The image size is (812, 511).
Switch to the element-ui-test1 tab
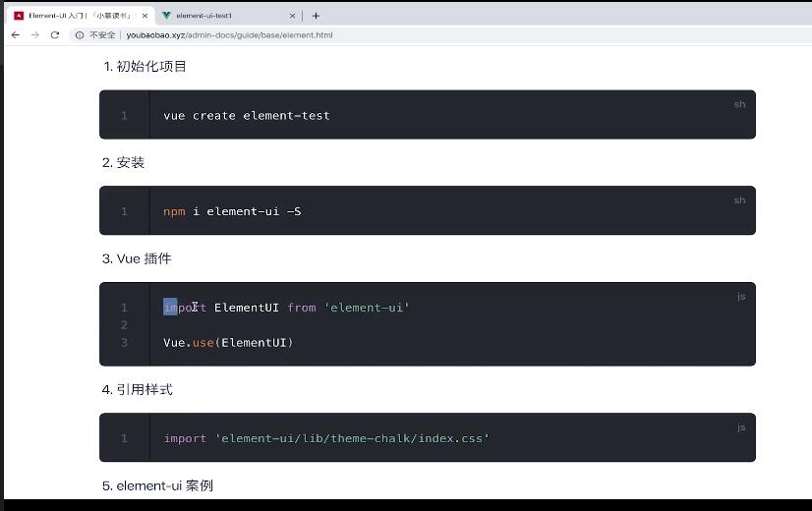[228, 16]
